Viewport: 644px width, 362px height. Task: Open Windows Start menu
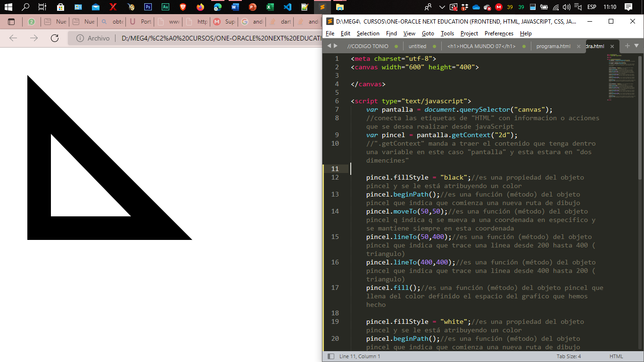point(8,7)
